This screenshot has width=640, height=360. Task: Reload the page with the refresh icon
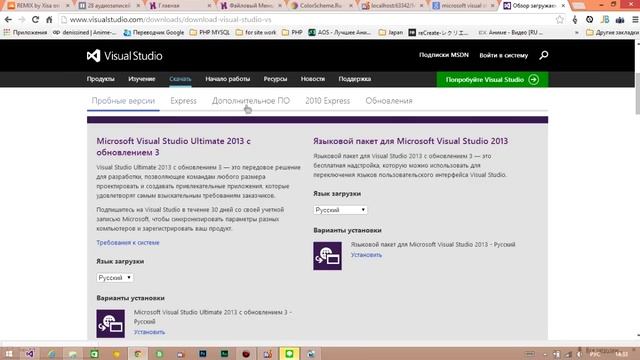(x=36, y=19)
